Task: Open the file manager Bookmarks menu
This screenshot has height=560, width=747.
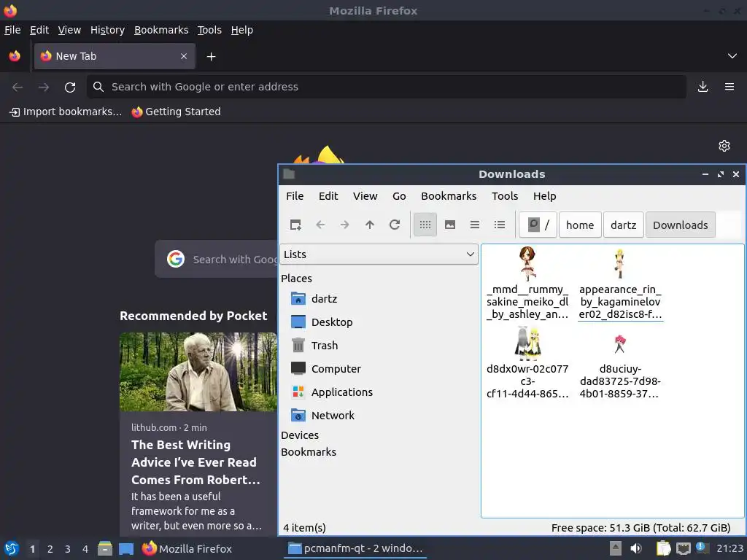Action: coord(449,196)
